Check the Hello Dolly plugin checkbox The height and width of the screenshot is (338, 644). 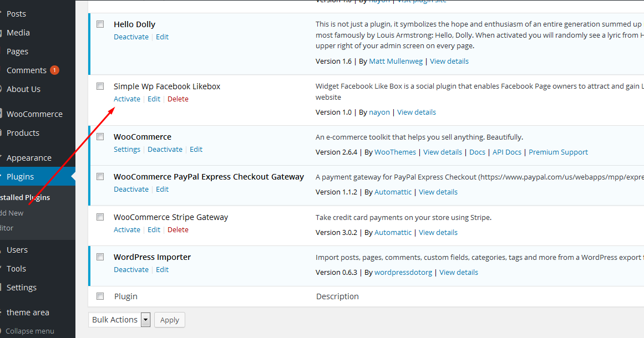coord(100,24)
